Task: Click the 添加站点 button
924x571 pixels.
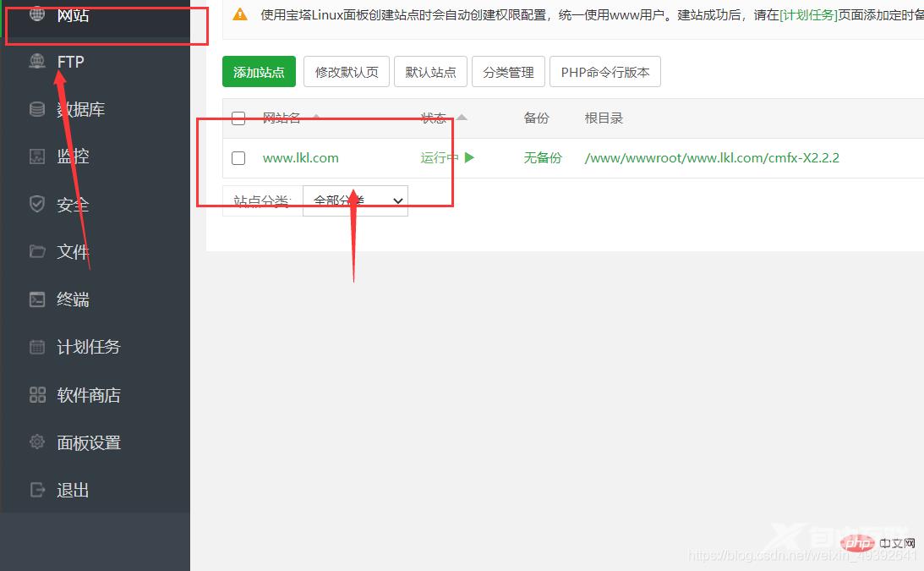Action: click(259, 72)
